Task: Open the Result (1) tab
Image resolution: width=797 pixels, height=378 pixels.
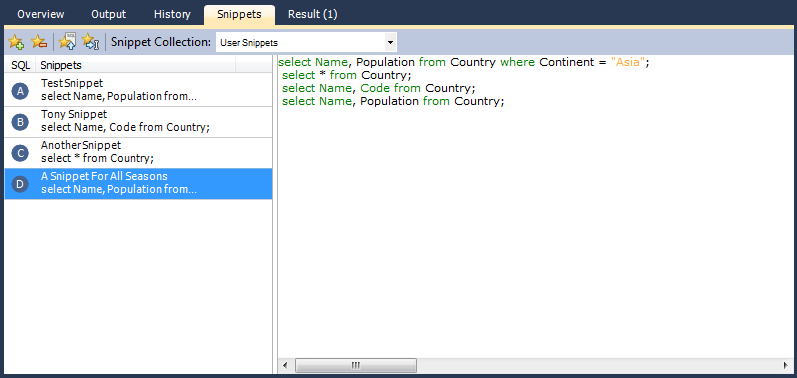Action: tap(313, 14)
